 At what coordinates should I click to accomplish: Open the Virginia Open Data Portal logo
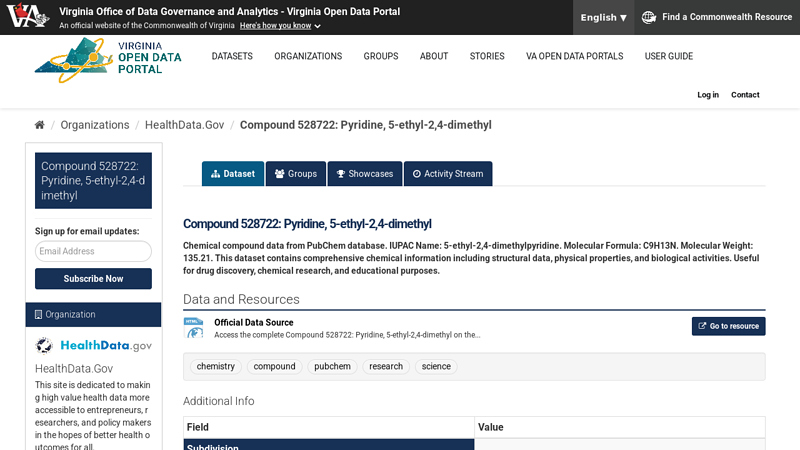point(108,60)
